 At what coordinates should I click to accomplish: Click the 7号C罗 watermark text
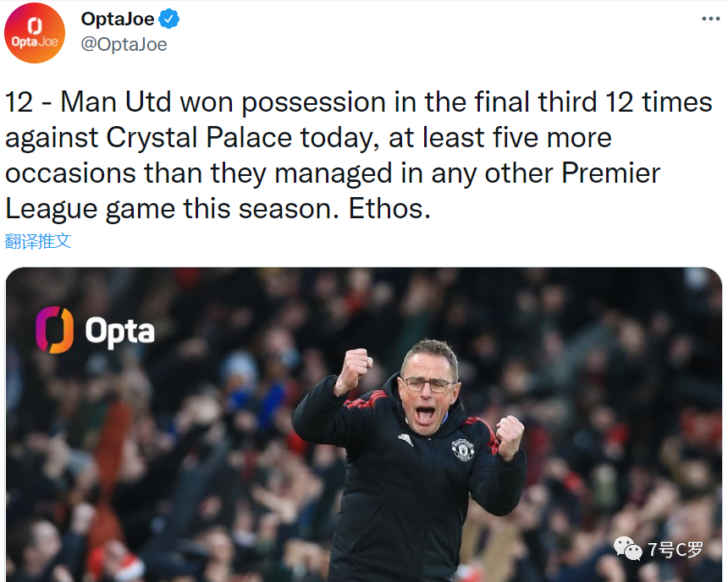point(676,550)
